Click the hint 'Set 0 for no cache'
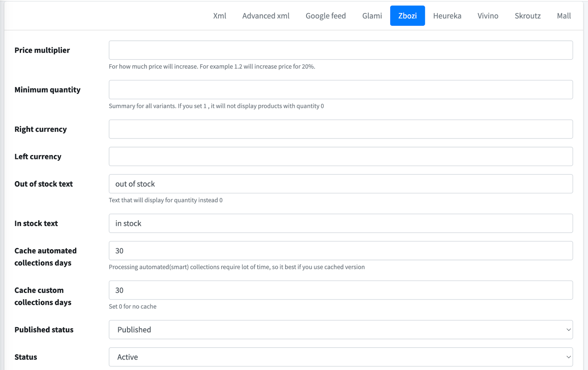This screenshot has height=370, width=588. tap(133, 306)
